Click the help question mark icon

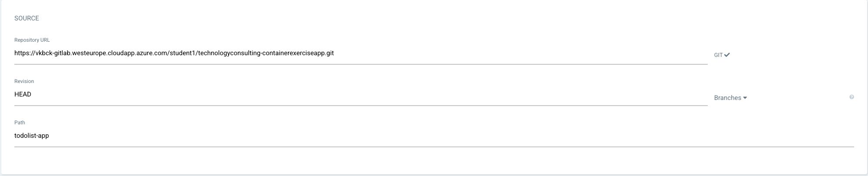click(851, 97)
